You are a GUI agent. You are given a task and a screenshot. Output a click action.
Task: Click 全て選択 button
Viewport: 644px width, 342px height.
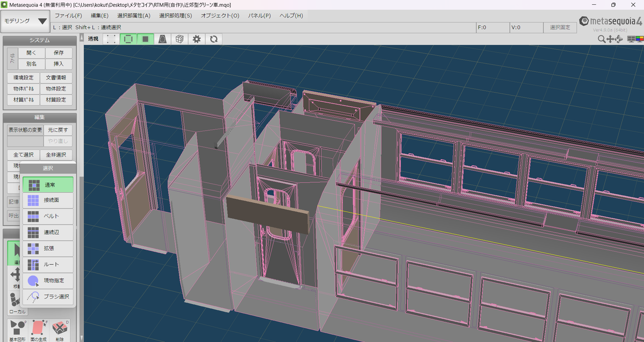point(23,155)
